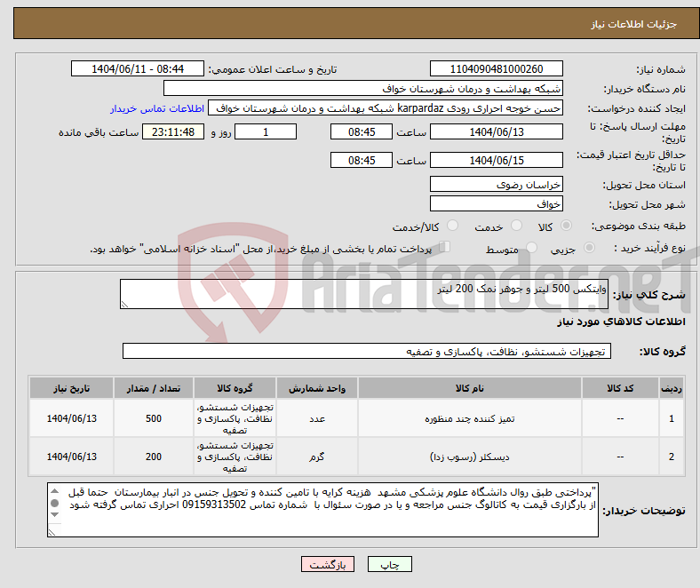The height and width of the screenshot is (588, 700).
Task: Click the item name تمیز کننده چند منظوره
Action: pos(470,418)
